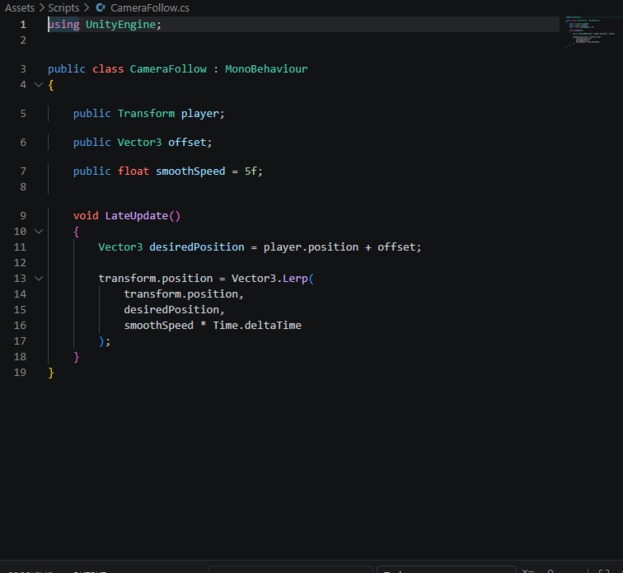Click 'transform.position,' argument on line 14

coord(184,294)
